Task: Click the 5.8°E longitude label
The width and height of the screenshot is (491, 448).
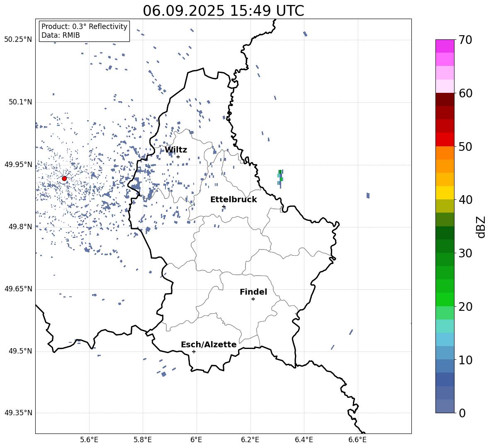Action: (143, 440)
